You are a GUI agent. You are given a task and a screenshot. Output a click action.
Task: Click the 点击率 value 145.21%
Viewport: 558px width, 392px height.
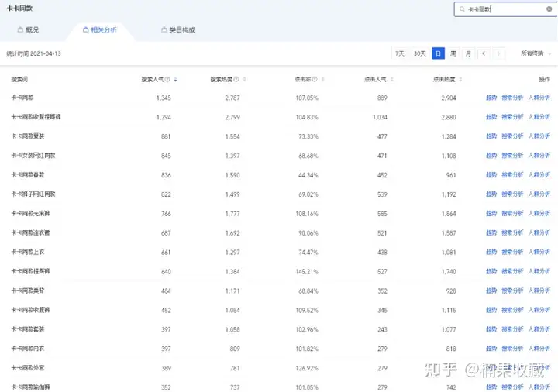coord(307,271)
